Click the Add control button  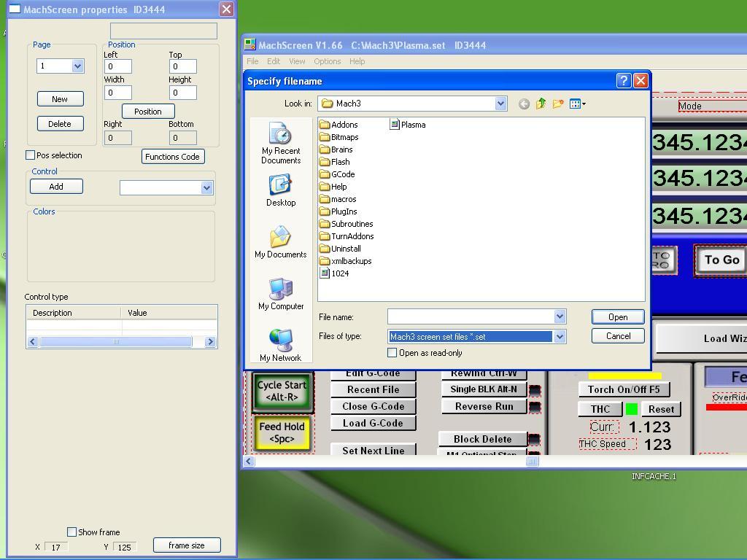pos(56,187)
